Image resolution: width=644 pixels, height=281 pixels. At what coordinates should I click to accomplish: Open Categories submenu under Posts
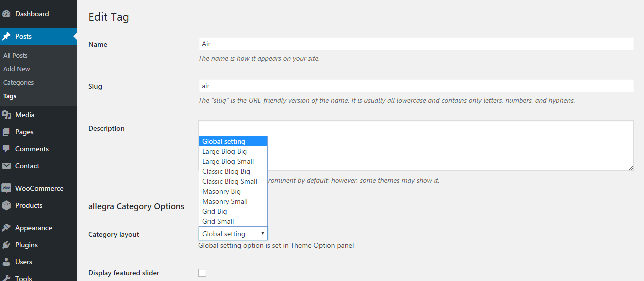point(18,83)
